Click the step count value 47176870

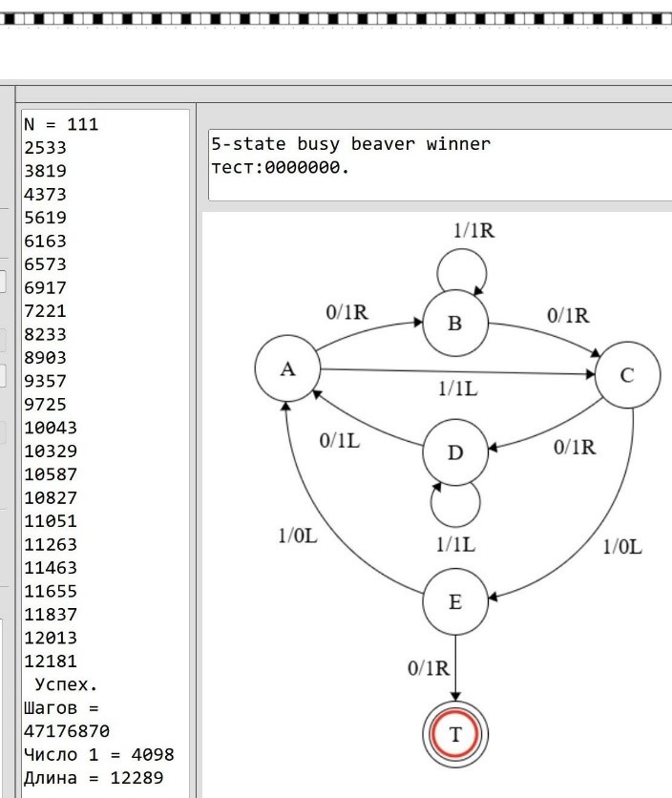click(x=67, y=731)
